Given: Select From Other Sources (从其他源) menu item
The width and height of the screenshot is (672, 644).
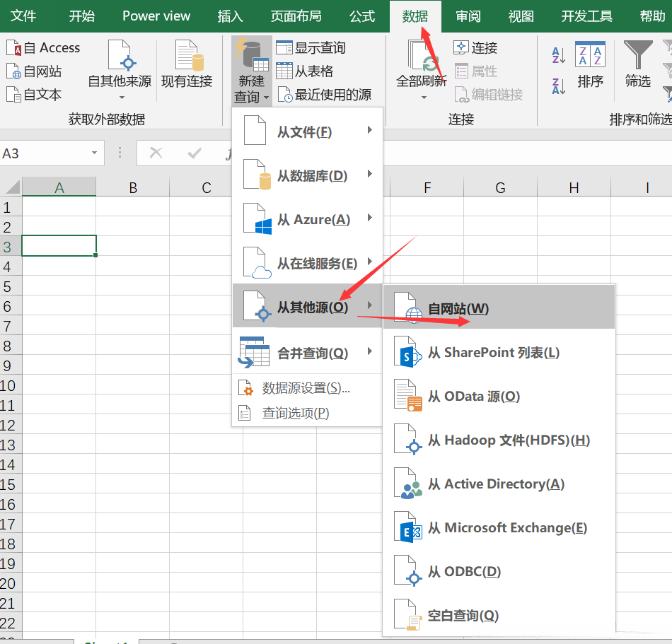Looking at the screenshot, I should pyautogui.click(x=307, y=305).
